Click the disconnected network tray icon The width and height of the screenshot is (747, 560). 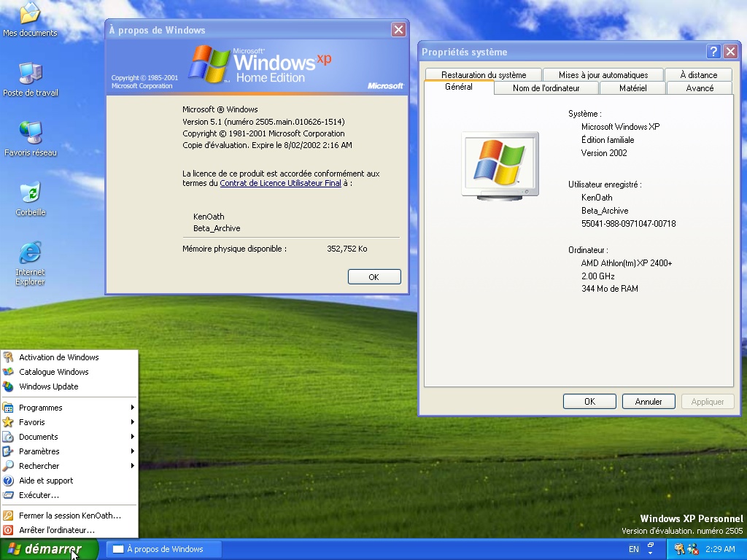point(693,549)
